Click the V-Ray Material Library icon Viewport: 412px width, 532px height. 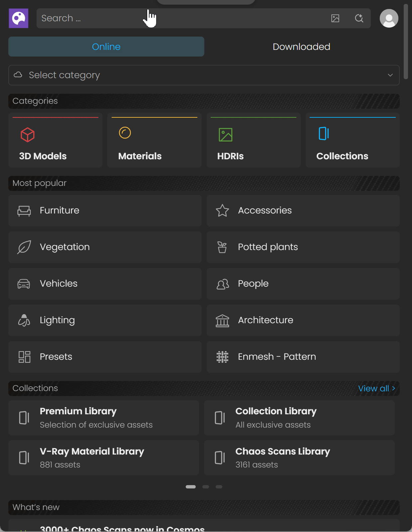click(24, 458)
